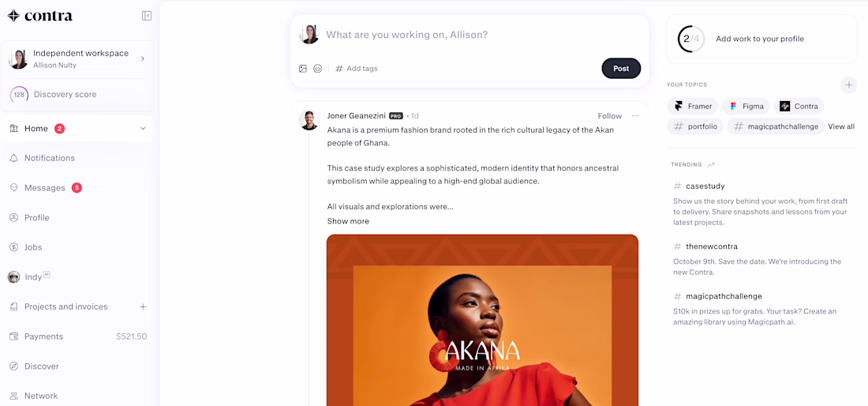Screen dimensions: 868x406
Task: View all topics link
Action: [841, 127]
